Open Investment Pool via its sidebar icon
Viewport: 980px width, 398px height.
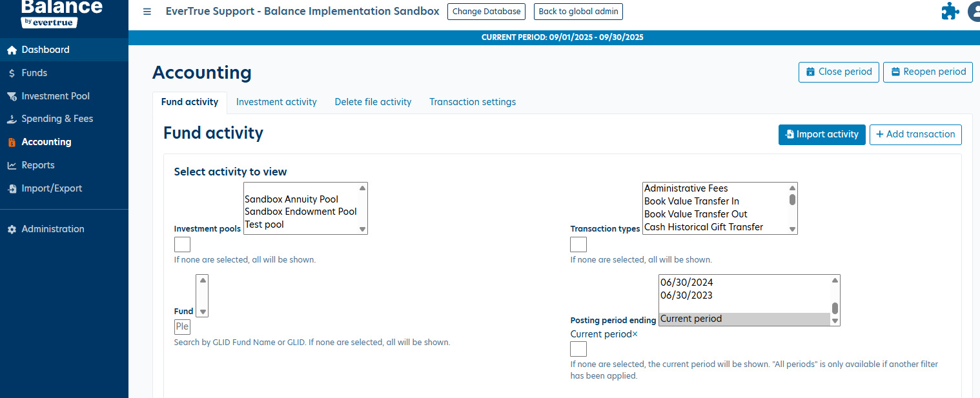[x=12, y=97]
